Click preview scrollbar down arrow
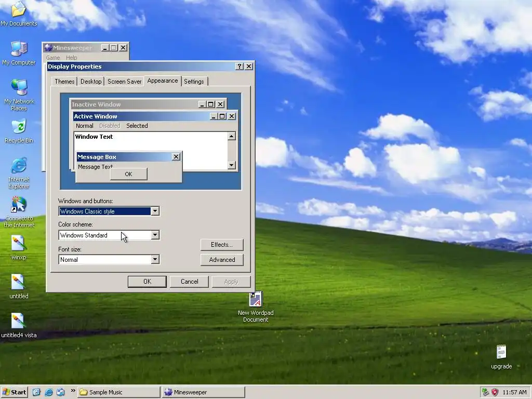This screenshot has height=399, width=532. (232, 165)
